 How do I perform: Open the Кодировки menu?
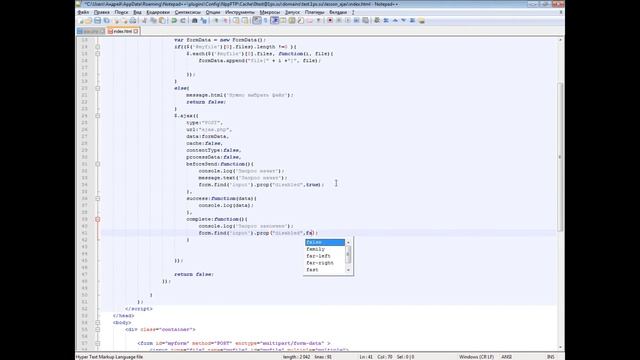coord(158,12)
